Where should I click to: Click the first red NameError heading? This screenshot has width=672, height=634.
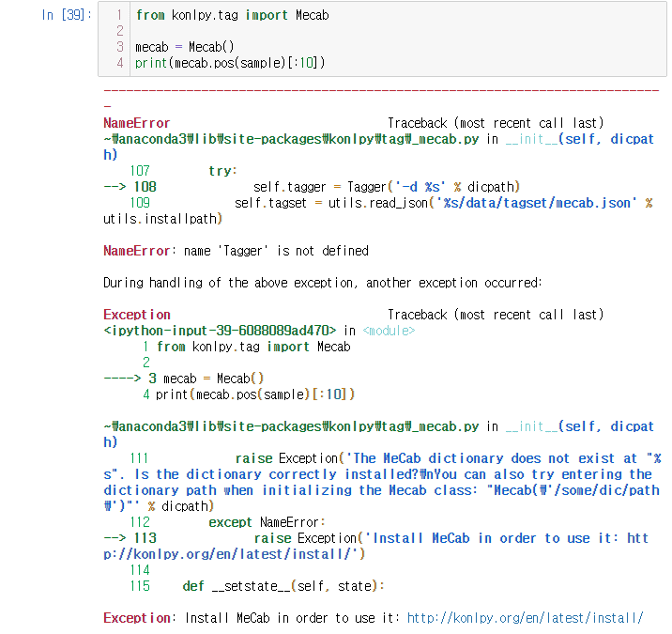click(x=137, y=123)
